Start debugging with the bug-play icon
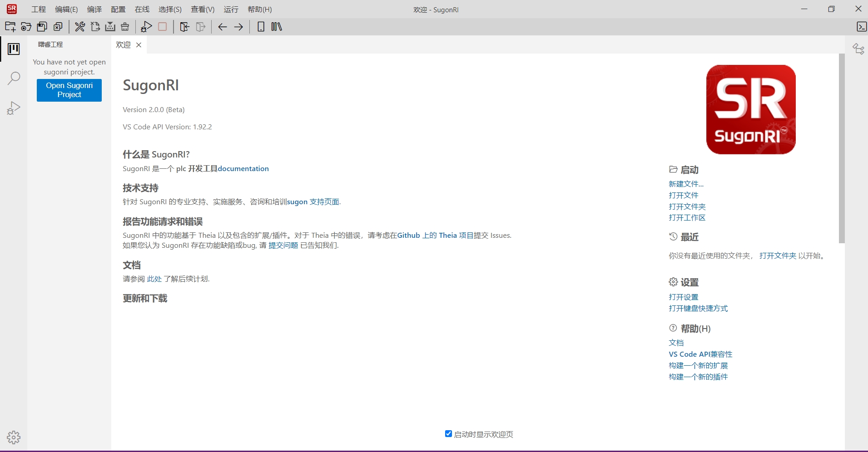The height and width of the screenshot is (452, 868). click(x=146, y=27)
